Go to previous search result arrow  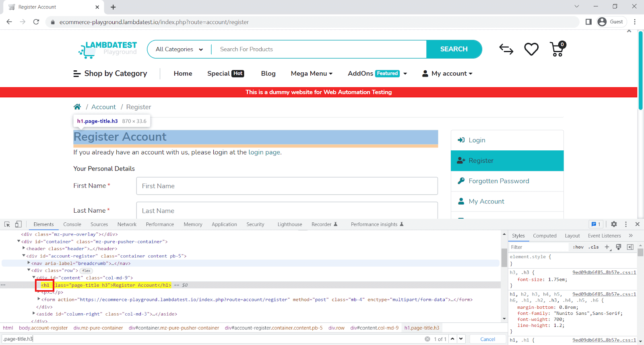[453, 339]
